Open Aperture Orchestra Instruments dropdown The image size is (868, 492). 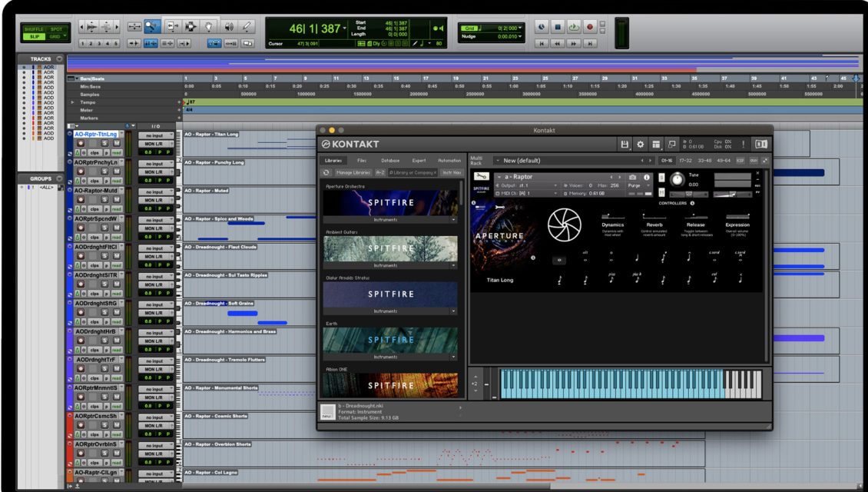click(390, 220)
